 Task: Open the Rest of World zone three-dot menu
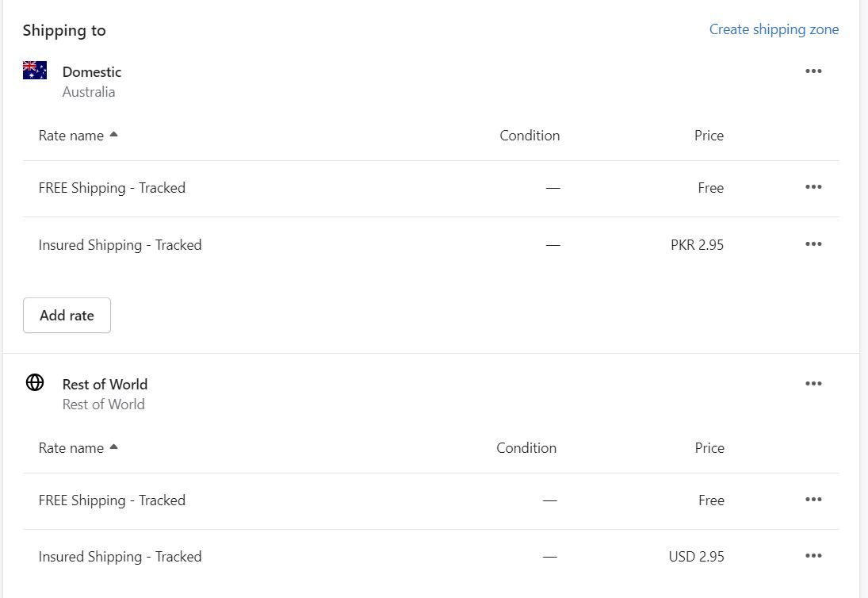click(x=813, y=384)
